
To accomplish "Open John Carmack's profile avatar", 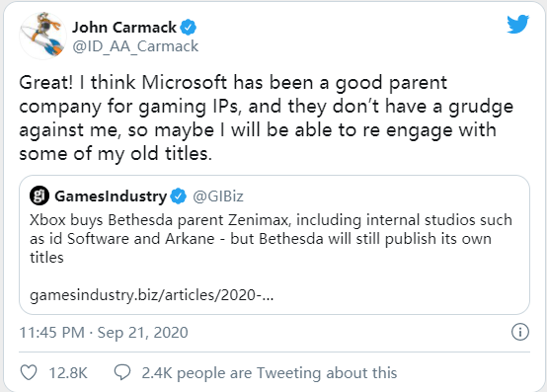I will click(x=42, y=35).
